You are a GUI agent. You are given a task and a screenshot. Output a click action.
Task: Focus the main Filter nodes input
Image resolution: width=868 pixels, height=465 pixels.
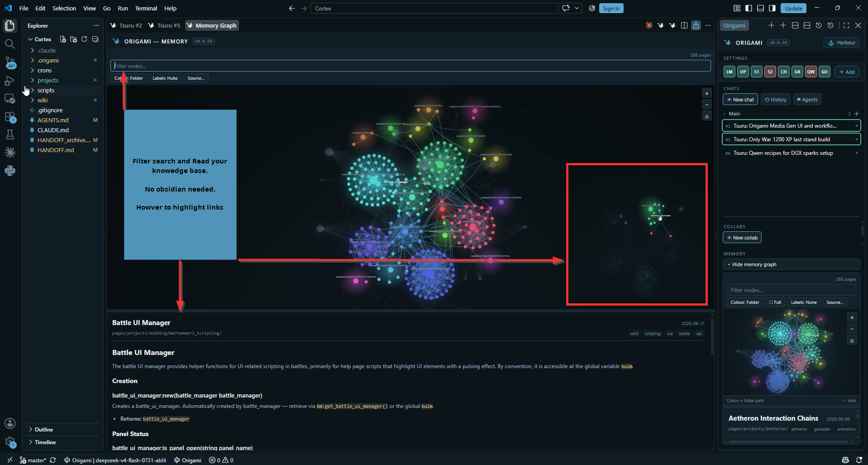[410, 66]
